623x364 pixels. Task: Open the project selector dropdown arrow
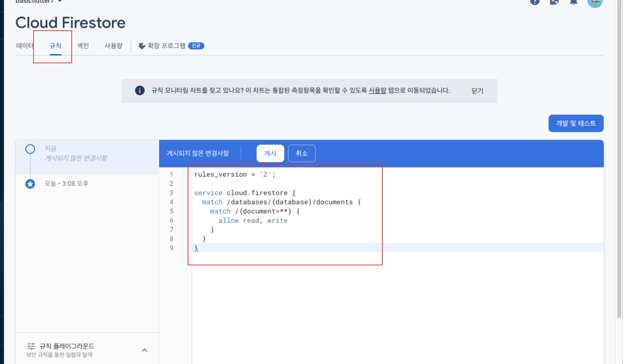tap(60, 1)
